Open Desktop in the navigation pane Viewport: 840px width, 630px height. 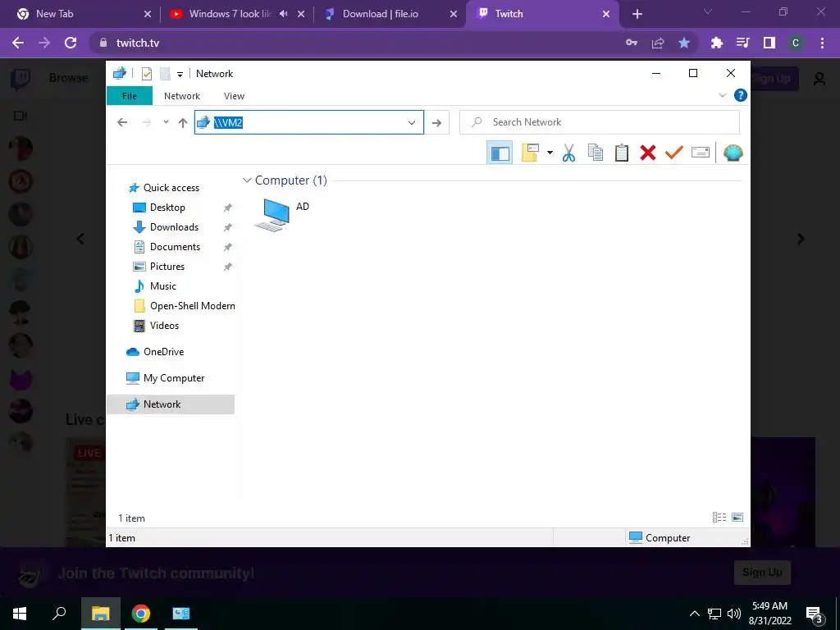[x=167, y=208]
